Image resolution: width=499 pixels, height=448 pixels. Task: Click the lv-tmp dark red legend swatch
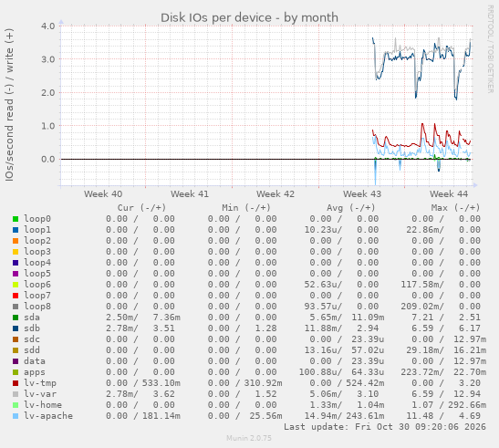point(16,383)
